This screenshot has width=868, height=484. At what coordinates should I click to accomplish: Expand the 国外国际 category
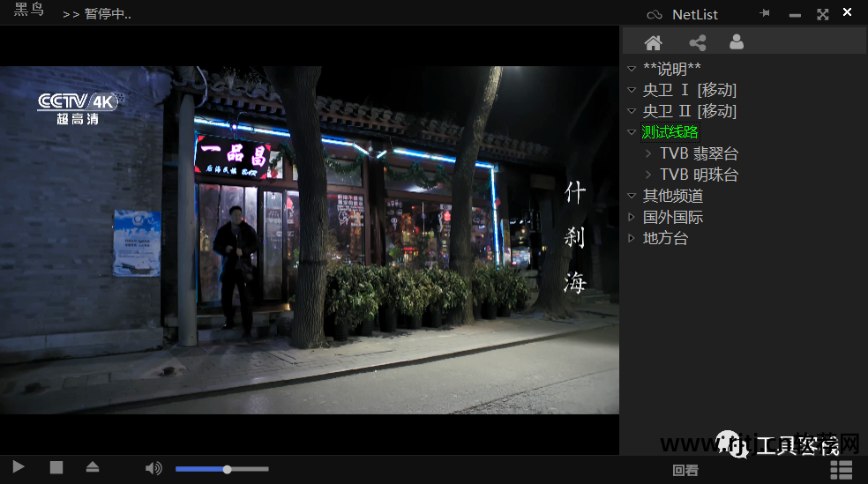pyautogui.click(x=631, y=217)
